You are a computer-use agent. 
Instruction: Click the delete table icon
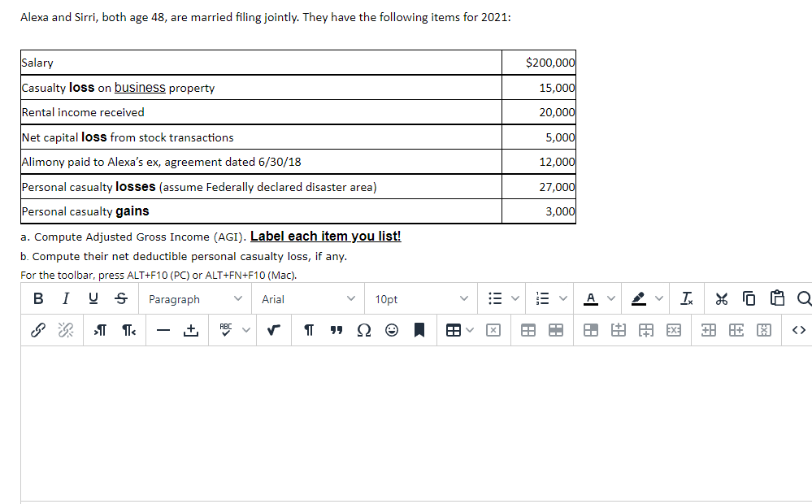493,330
